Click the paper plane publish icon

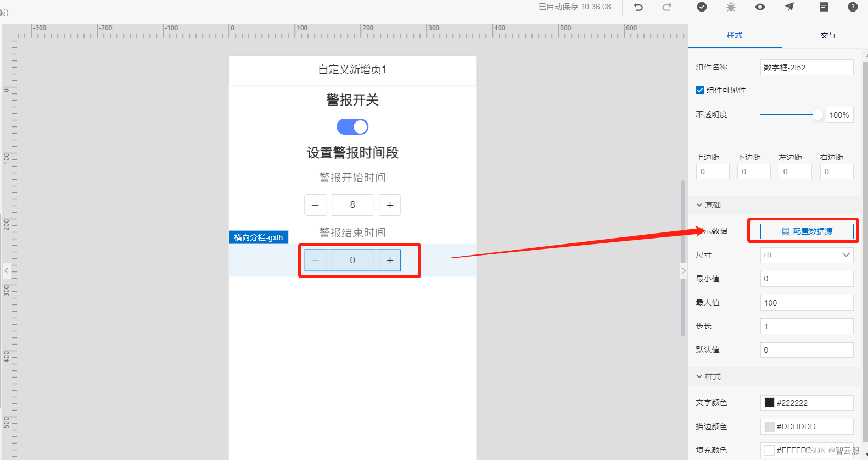[x=789, y=7]
